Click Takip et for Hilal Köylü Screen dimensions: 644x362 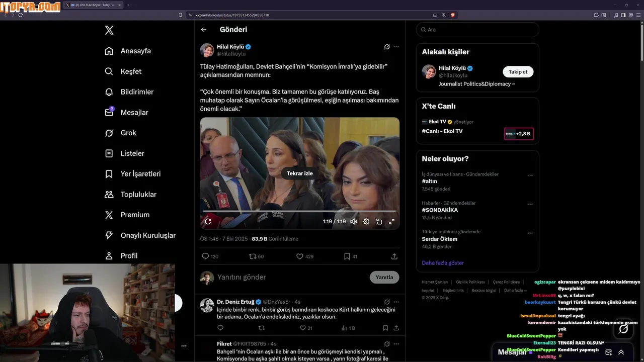518,72
